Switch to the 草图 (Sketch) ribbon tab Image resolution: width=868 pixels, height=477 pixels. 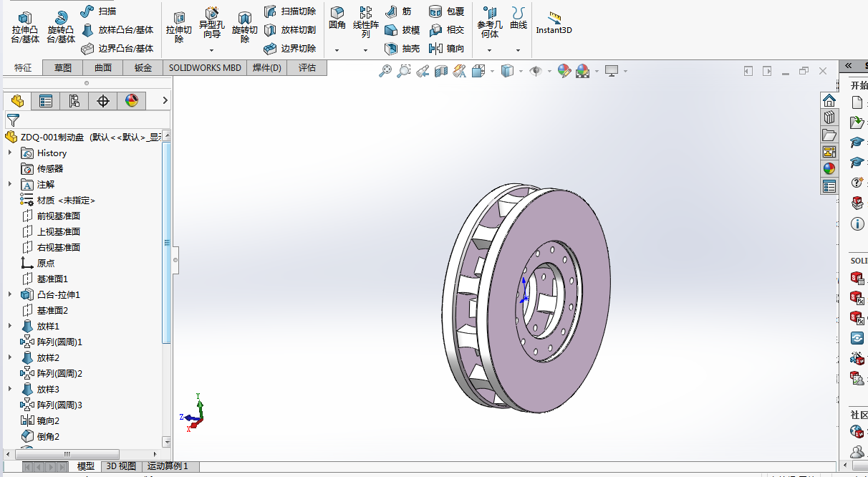click(62, 68)
